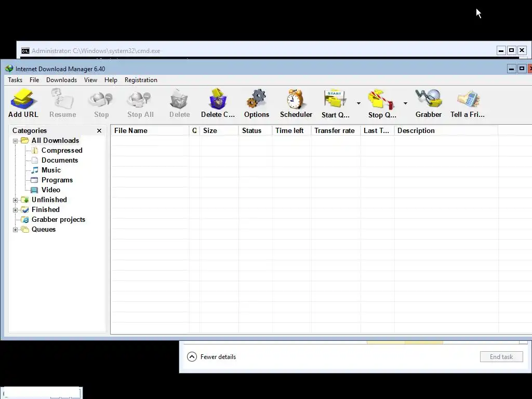Click End task in Task Manager
This screenshot has height=399, width=532.
(501, 356)
